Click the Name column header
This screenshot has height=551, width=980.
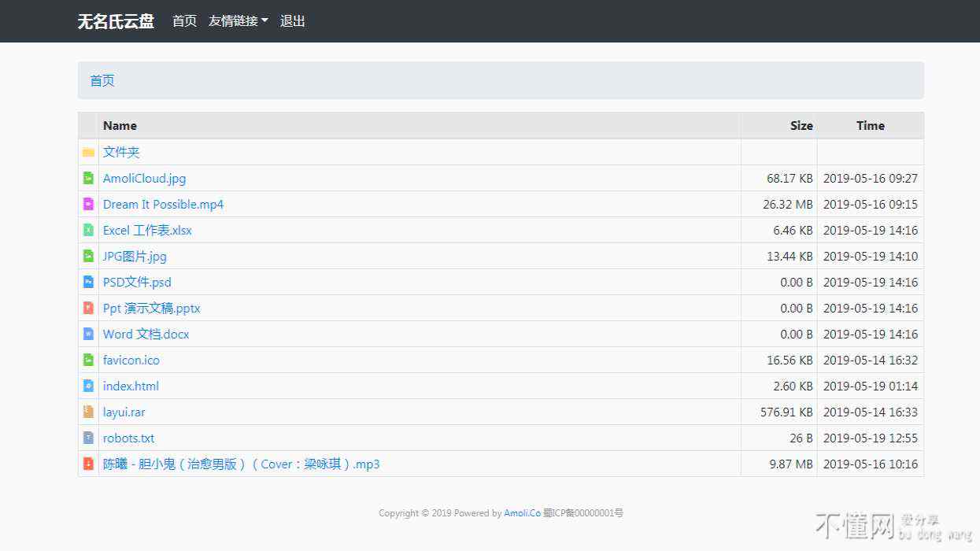(120, 125)
